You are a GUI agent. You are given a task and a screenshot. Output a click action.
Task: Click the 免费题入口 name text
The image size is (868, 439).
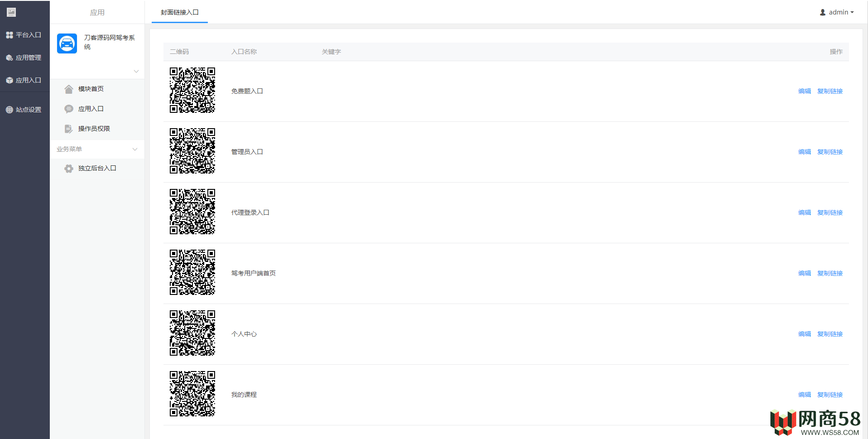point(247,91)
